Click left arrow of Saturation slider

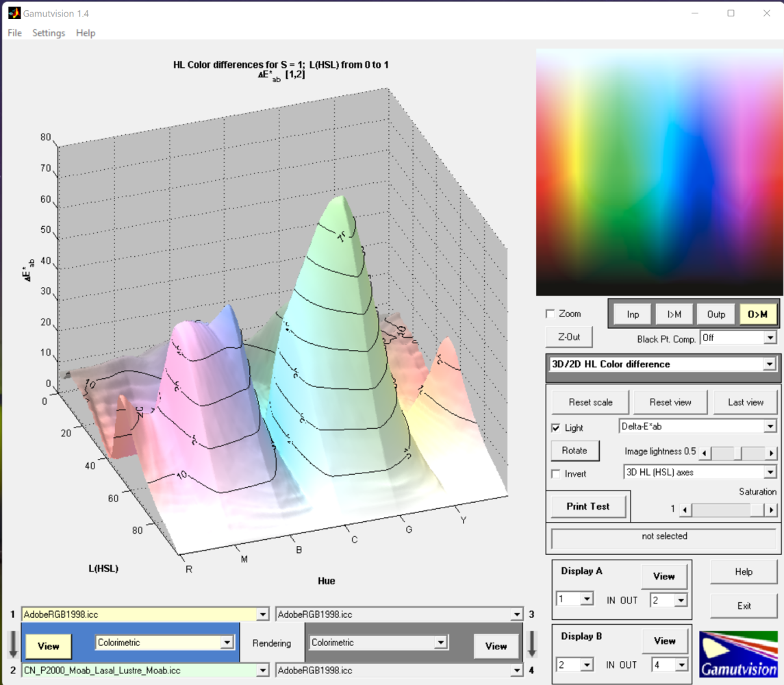(685, 510)
